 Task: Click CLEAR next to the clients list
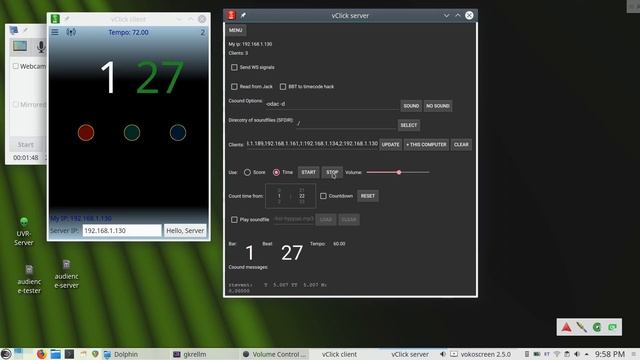tap(461, 144)
